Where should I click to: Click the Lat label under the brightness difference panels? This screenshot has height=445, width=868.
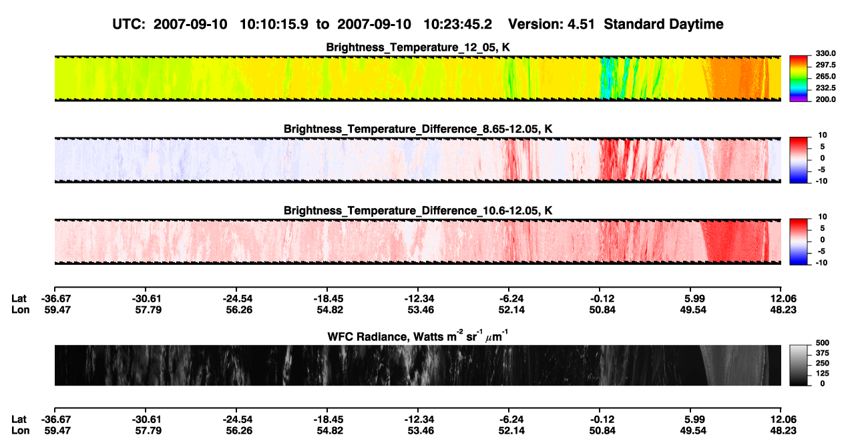(x=19, y=299)
